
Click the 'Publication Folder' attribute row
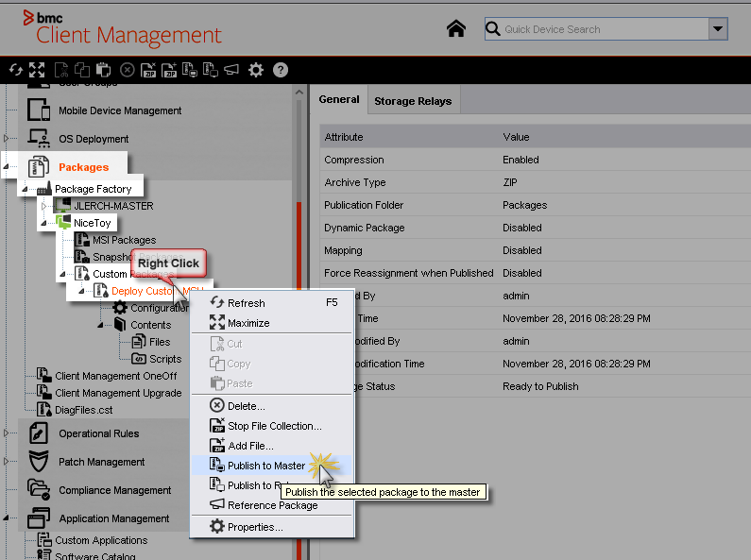pyautogui.click(x=536, y=205)
